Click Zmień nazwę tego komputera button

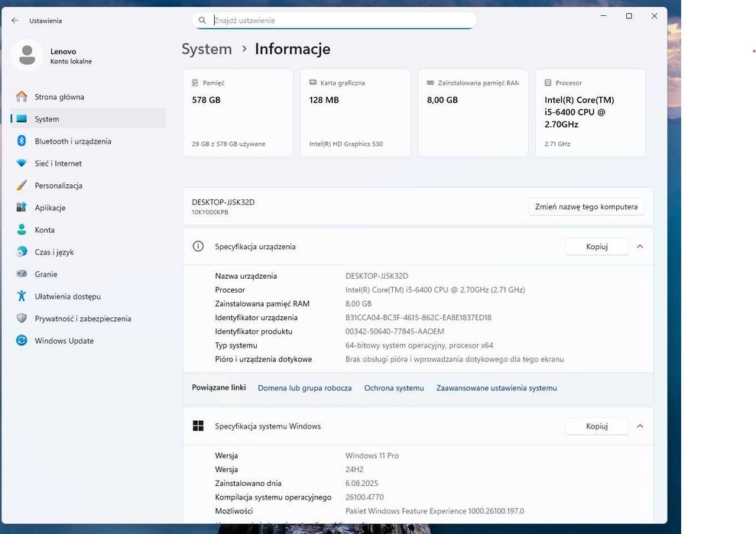coord(586,207)
